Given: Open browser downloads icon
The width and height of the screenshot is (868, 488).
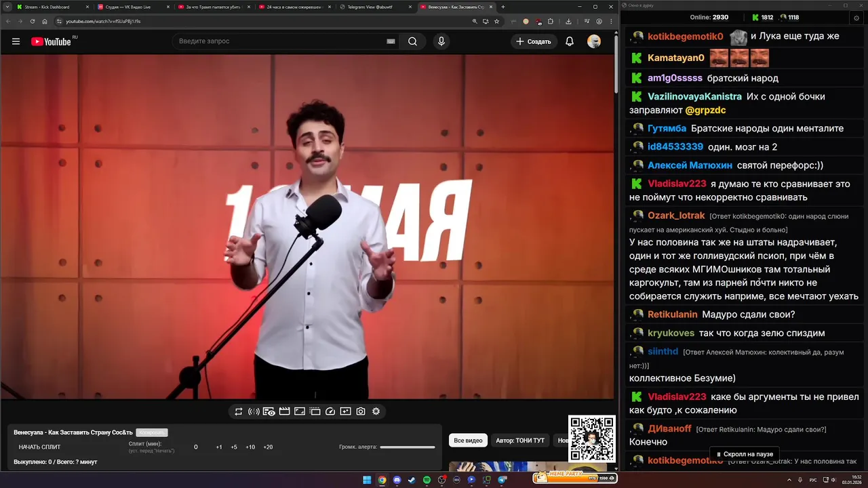Looking at the screenshot, I should (x=568, y=21).
